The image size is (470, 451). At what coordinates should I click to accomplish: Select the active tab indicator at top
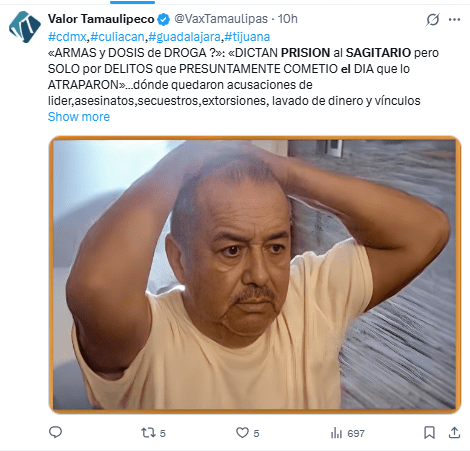pyautogui.click(x=132, y=2)
